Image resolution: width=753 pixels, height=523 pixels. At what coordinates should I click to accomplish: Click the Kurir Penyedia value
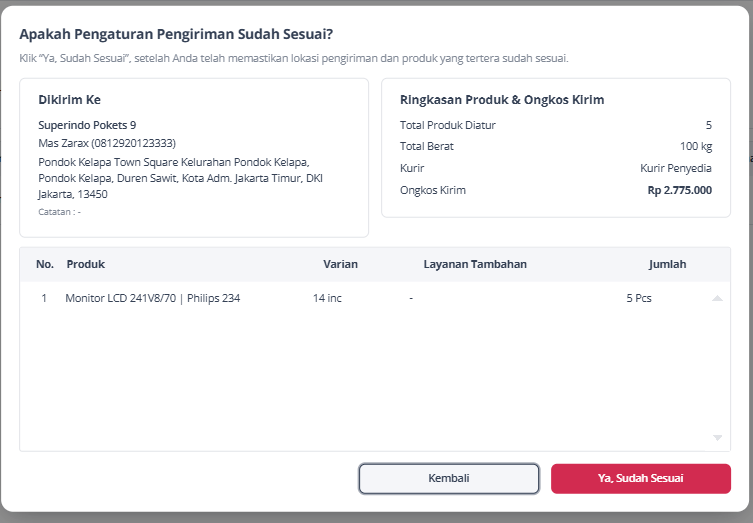676,168
